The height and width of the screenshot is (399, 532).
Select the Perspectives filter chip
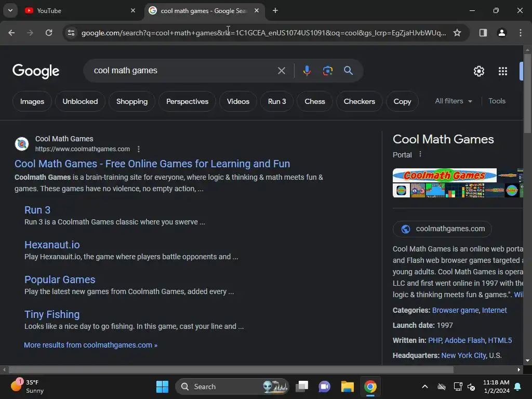[187, 101]
